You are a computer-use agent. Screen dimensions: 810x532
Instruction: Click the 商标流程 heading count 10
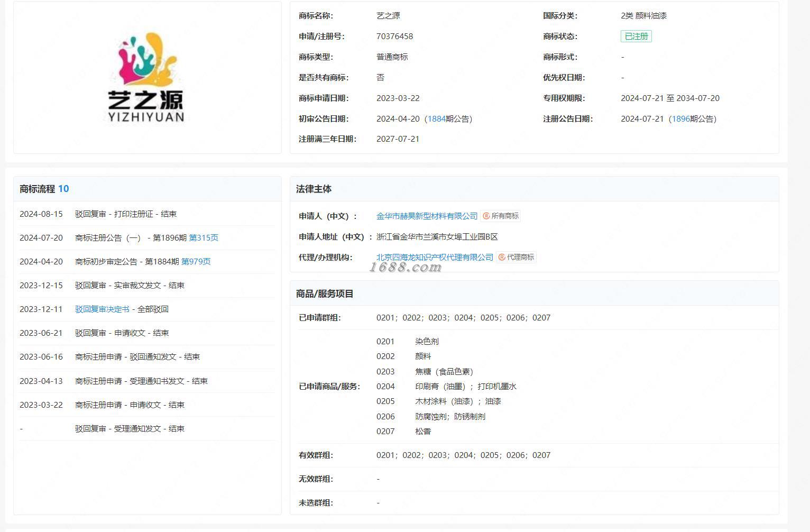click(63, 189)
